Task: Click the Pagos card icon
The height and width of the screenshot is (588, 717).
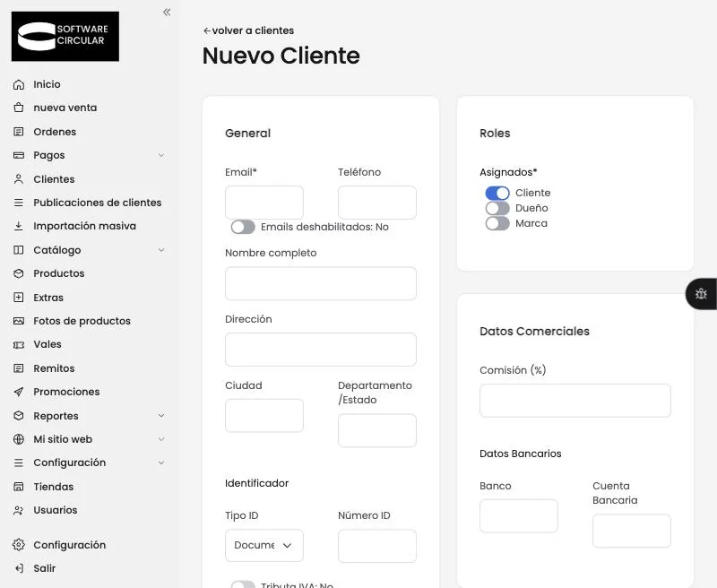Action: pos(19,155)
